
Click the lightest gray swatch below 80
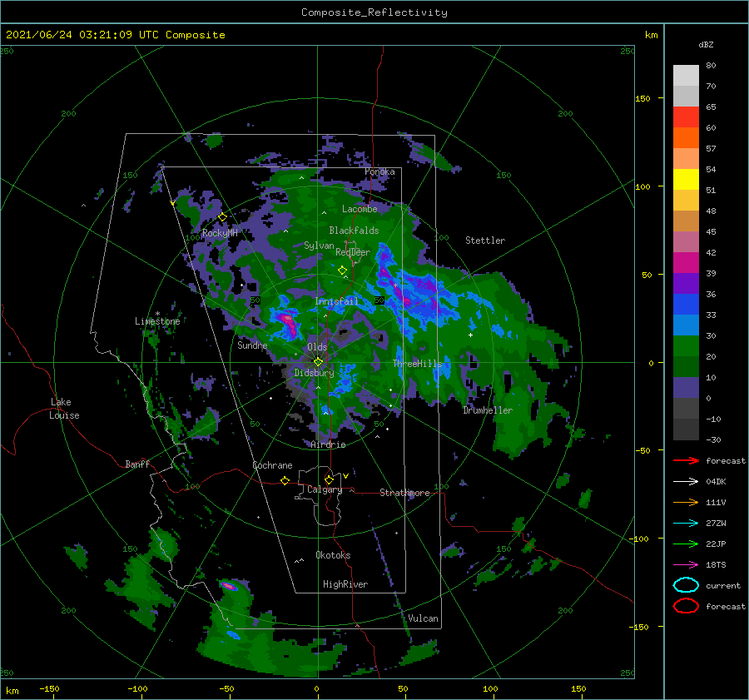click(x=686, y=76)
